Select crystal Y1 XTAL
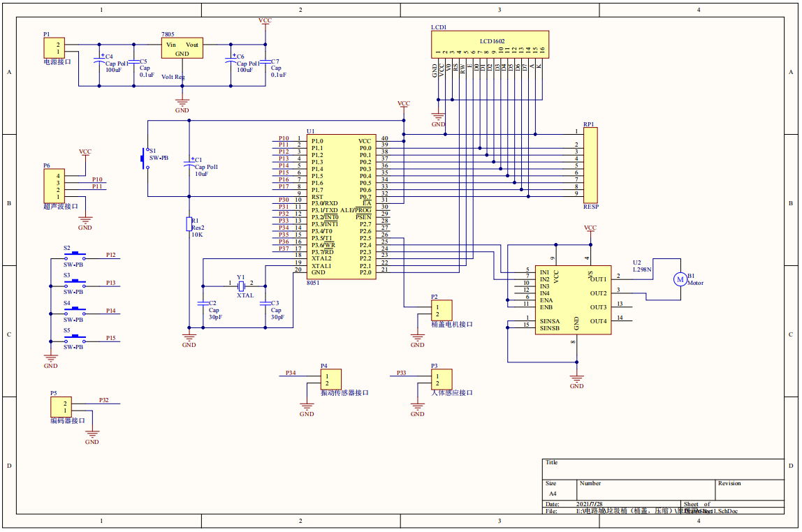This screenshot has height=532, width=802. point(242,286)
